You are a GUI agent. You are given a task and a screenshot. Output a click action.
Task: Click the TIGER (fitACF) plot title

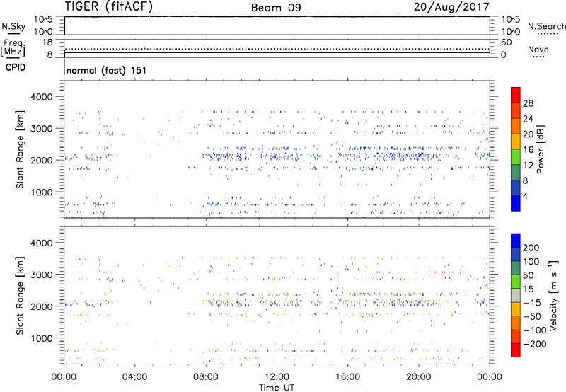tap(109, 6)
